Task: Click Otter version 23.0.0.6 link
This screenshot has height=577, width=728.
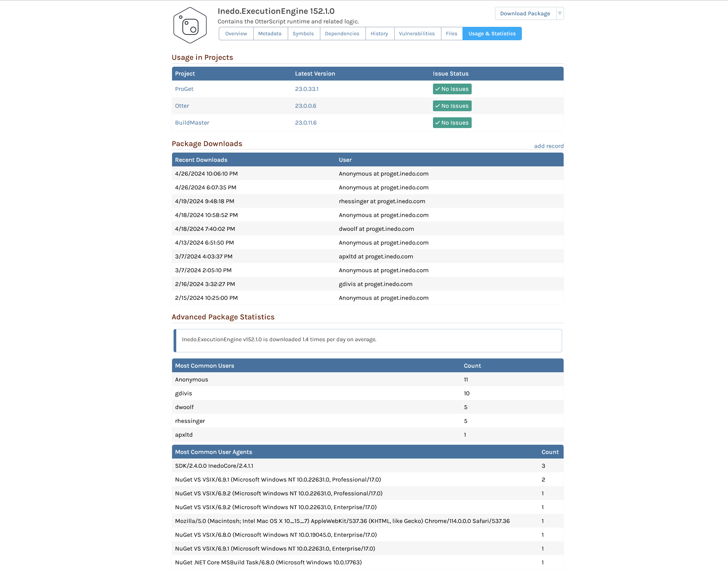Action: [x=305, y=106]
